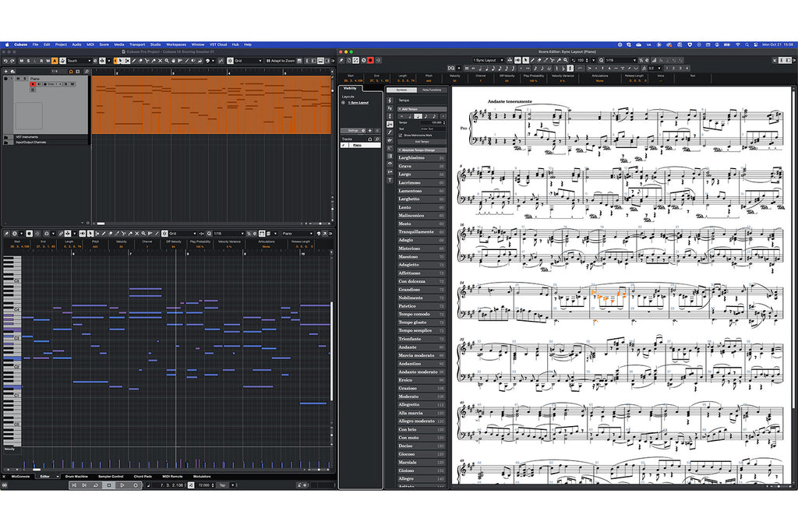Select the Draw pencil tool in project toolbar
Image resolution: width=798 pixels, height=532 pixels.
(x=134, y=61)
